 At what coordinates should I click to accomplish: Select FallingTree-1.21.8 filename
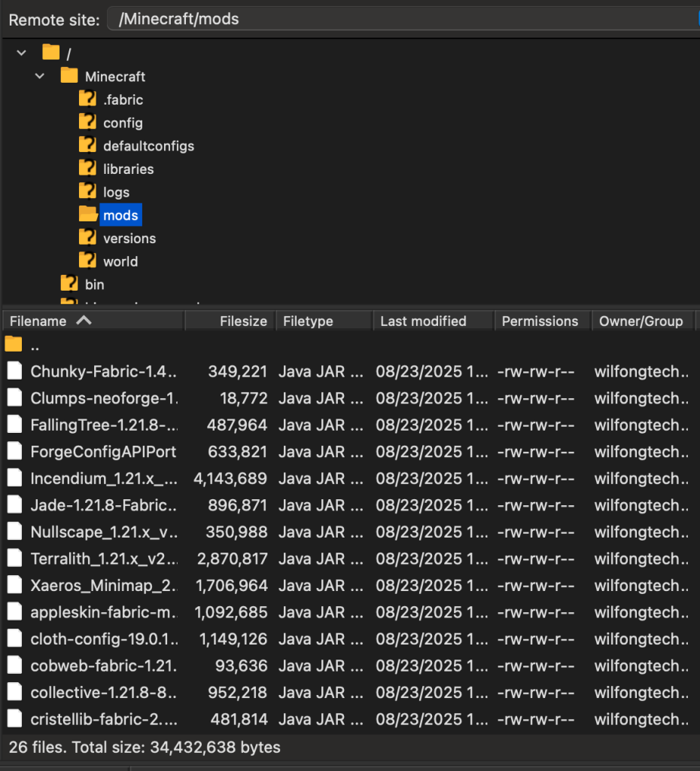[104, 425]
